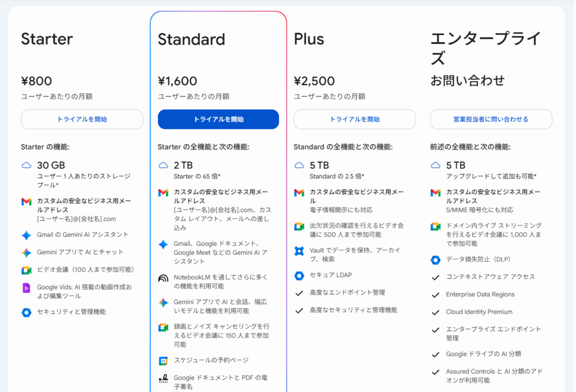Click the e-signature icon in Standard features
This screenshot has width=576, height=392.
coord(163,379)
